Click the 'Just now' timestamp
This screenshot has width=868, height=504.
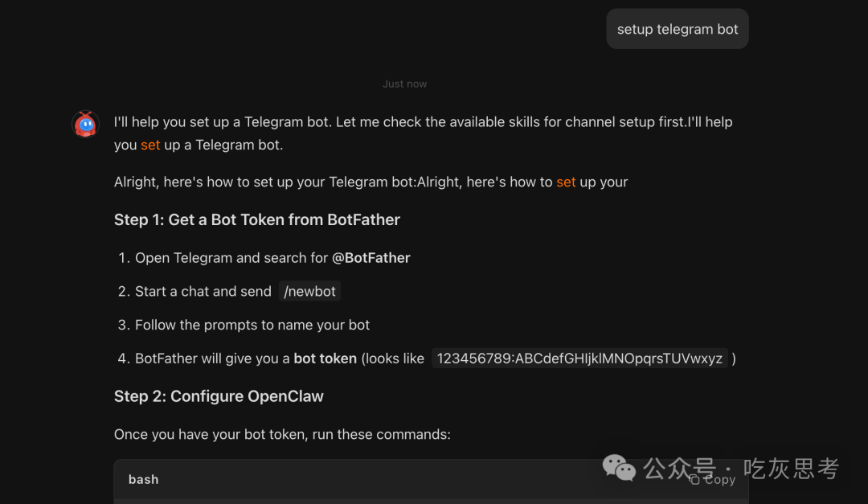point(404,84)
